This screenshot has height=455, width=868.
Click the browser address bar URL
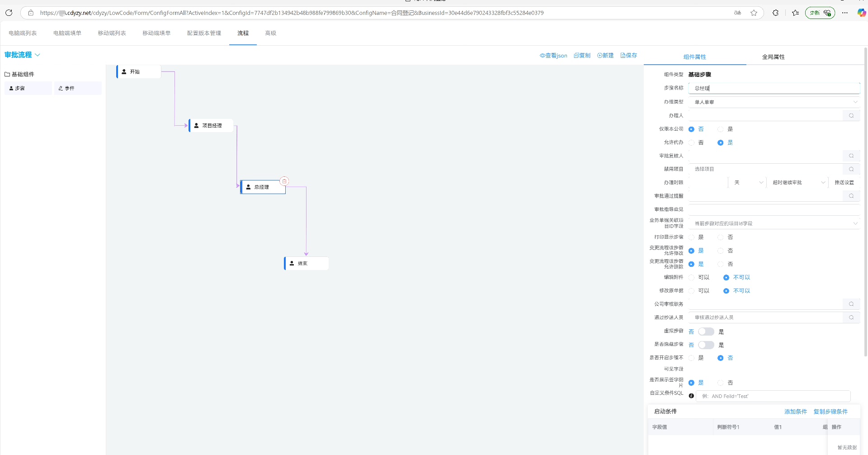(292, 13)
